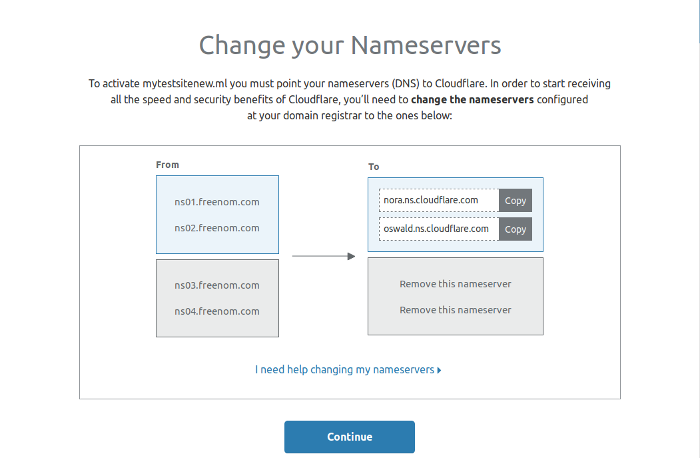The height and width of the screenshot is (458, 700).
Task: Click the second 'Remove this nameserver' text
Action: 455,310
